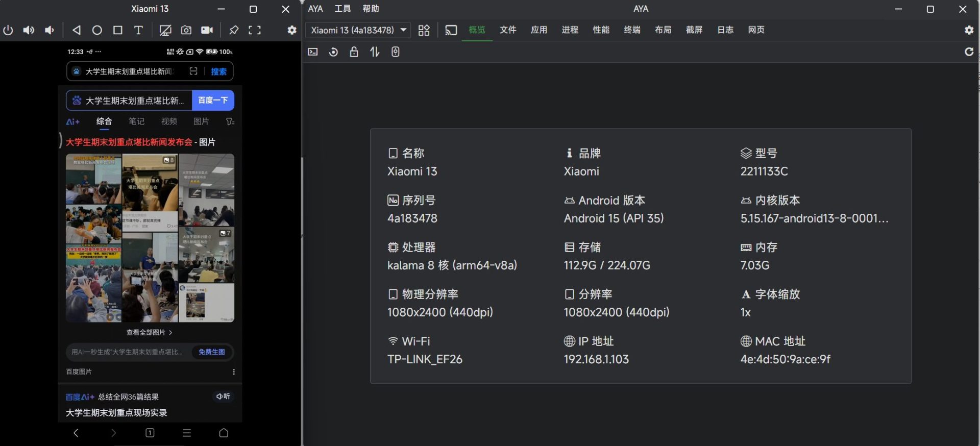This screenshot has height=446, width=980.
Task: Switch to the 截屏 tab
Action: coord(694,30)
